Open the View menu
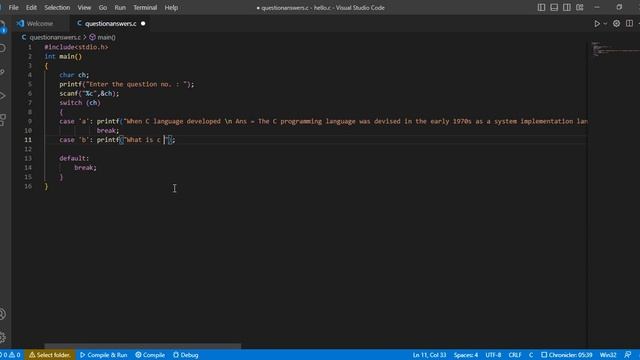This screenshot has height=360, width=640. [84, 7]
